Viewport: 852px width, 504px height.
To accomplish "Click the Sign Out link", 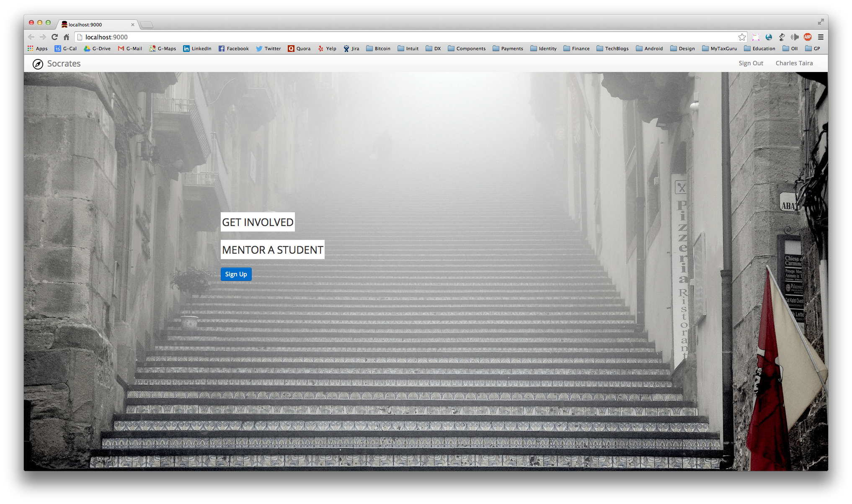I will [751, 63].
